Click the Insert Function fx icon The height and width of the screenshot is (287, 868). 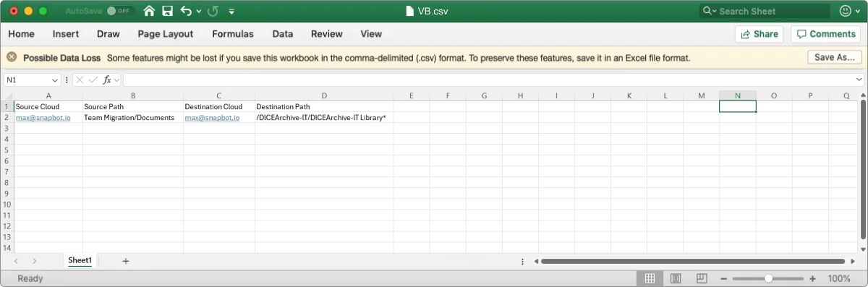107,80
